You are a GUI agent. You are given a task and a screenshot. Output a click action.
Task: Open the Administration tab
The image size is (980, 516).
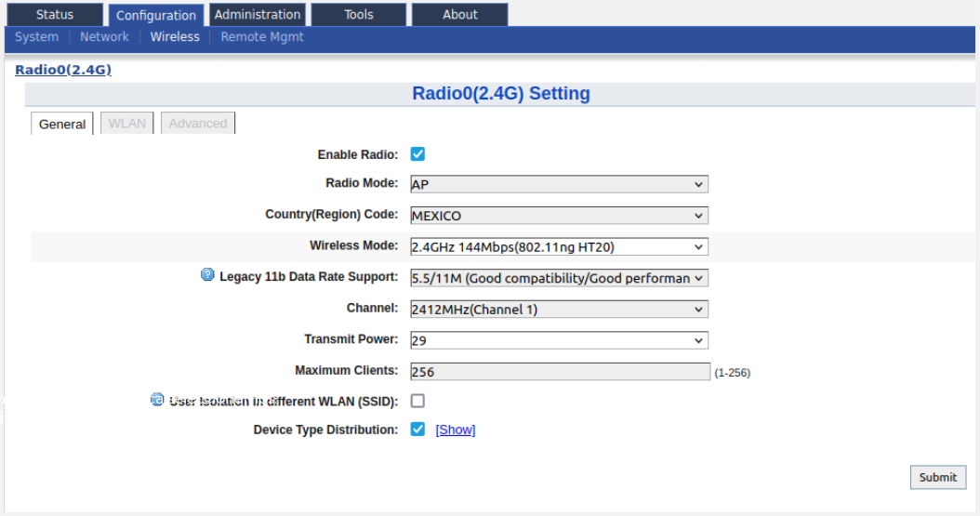(258, 14)
